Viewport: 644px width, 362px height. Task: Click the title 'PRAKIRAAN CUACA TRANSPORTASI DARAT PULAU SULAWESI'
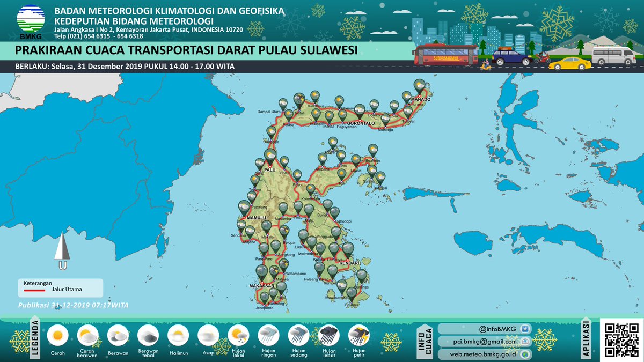[x=186, y=50]
